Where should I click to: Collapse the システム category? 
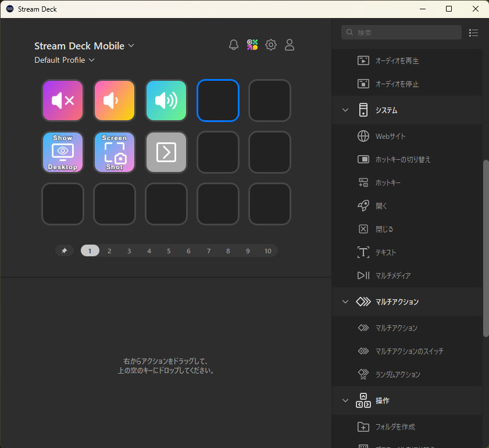(x=345, y=110)
